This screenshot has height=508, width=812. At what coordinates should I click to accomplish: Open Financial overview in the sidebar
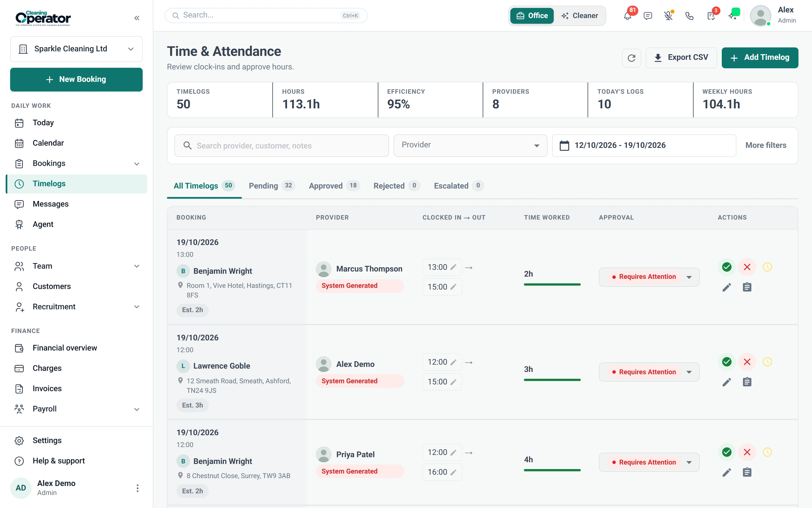pyautogui.click(x=76, y=348)
